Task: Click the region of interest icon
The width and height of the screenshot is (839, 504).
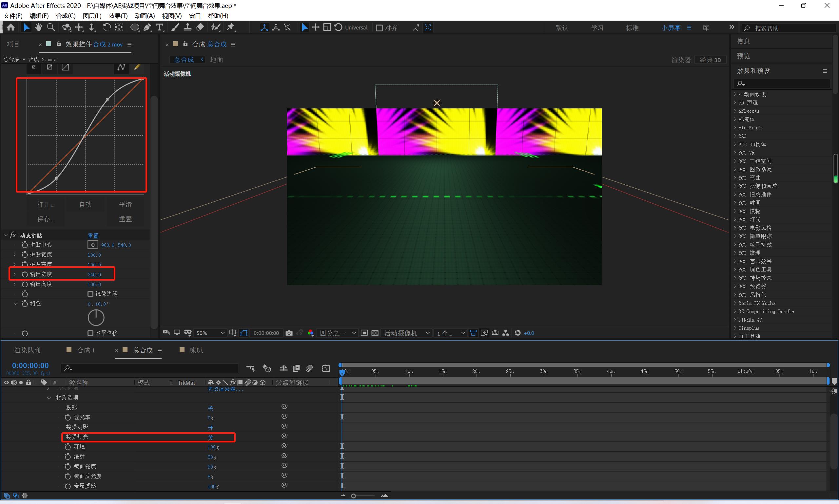Action: (364, 333)
